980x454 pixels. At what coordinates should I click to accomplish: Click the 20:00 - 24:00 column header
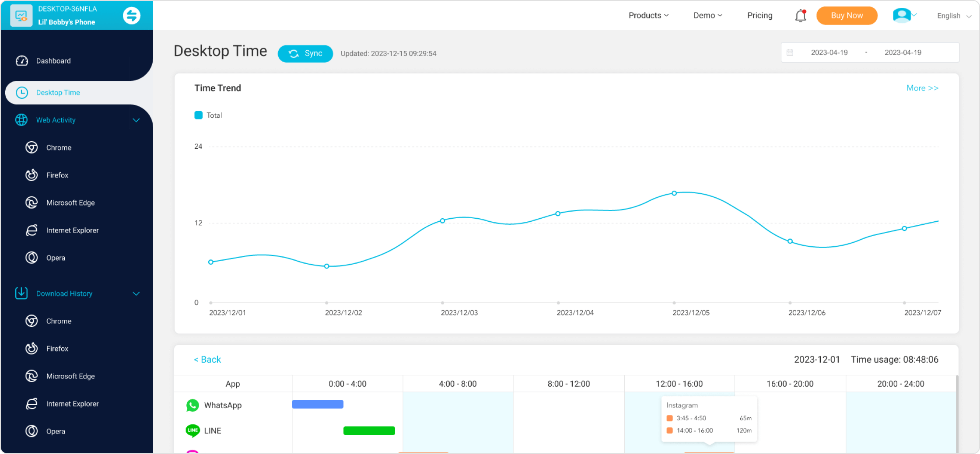(x=901, y=384)
